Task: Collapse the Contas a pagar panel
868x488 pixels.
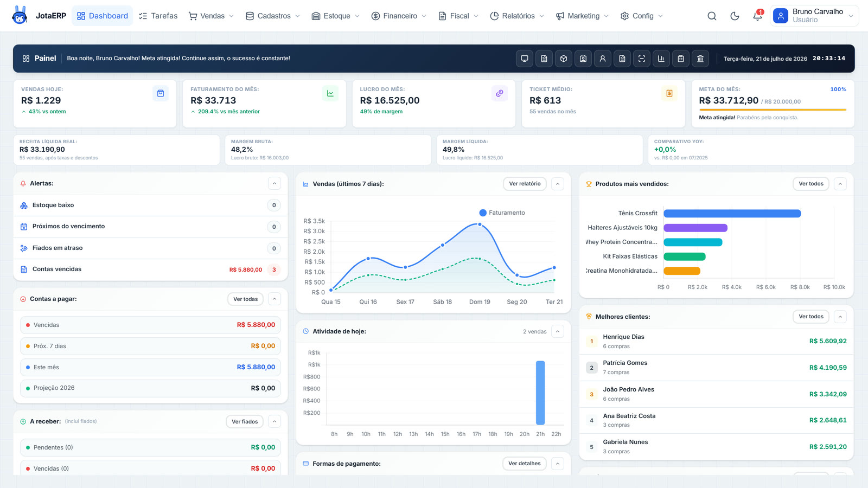Action: click(x=275, y=299)
